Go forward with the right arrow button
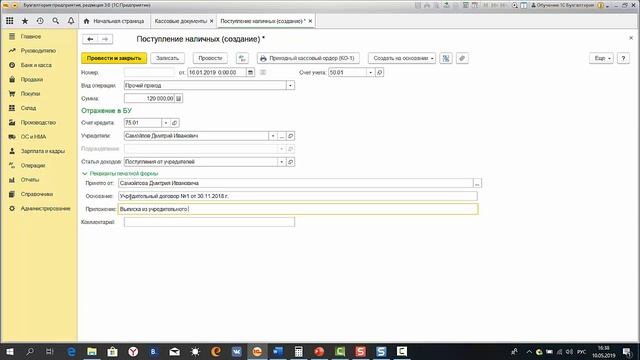 [105, 39]
